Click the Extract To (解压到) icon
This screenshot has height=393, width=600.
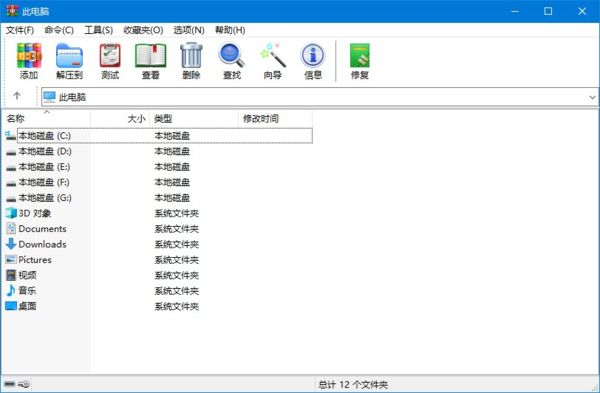69,56
